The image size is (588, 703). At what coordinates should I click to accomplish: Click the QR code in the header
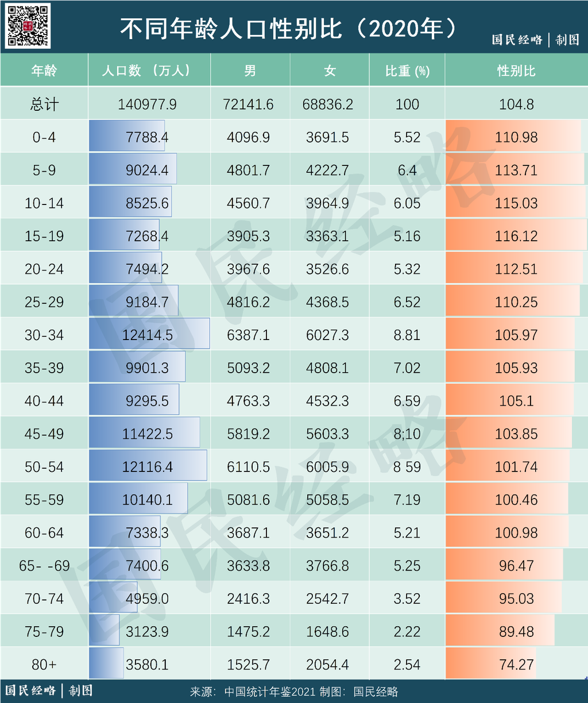(28, 25)
